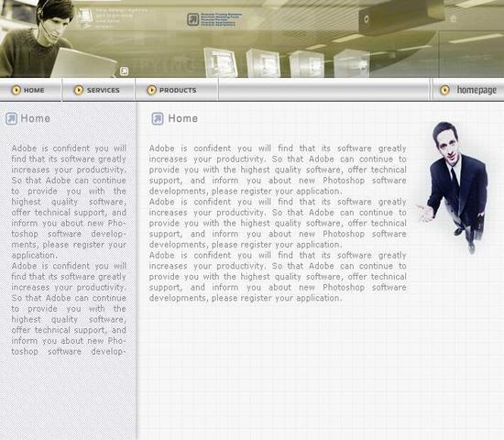The image size is (504, 440).
Task: Click the faint house icon in banner corner
Action: coord(454,18)
